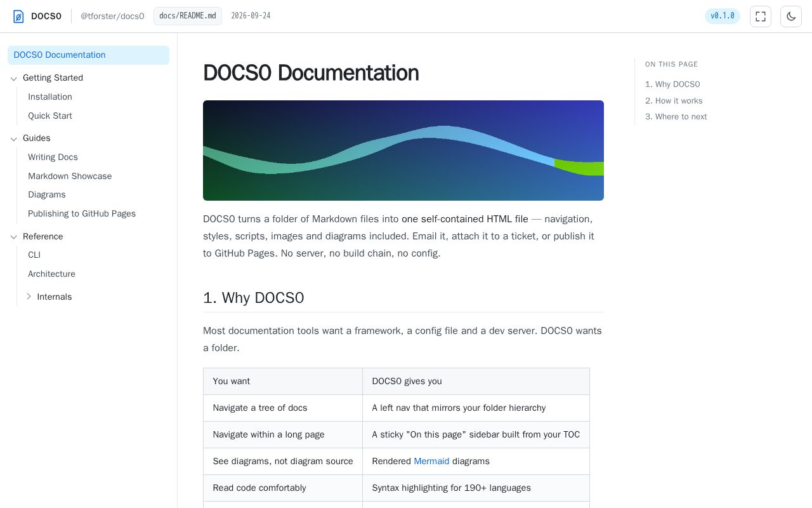
Task: Click 'A left nav that mirrors' cell
Action: [x=476, y=408]
